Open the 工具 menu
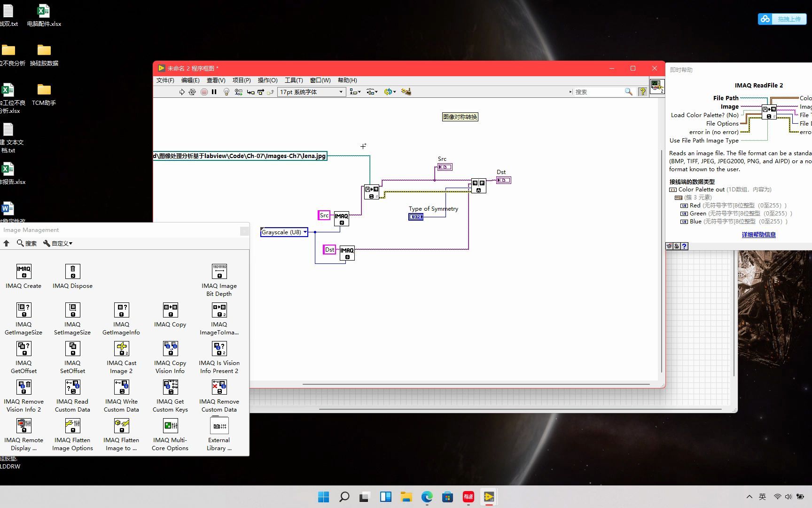Viewport: 812px width, 508px height. tap(294, 80)
